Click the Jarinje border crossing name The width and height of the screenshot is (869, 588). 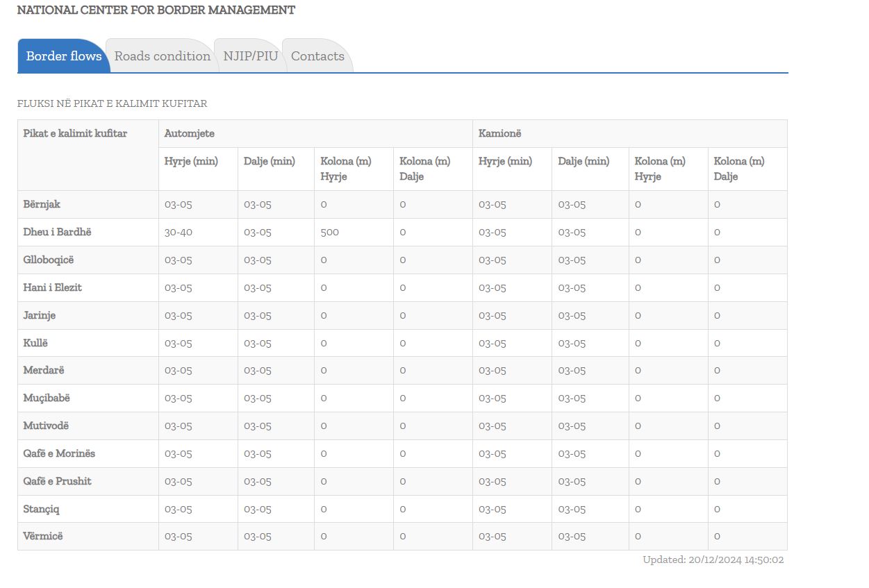[x=39, y=315]
